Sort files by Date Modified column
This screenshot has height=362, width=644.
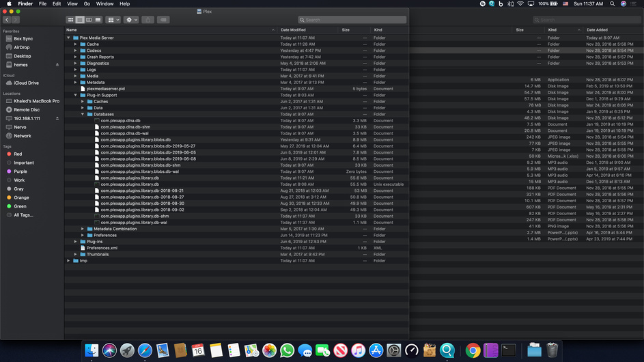pyautogui.click(x=293, y=30)
